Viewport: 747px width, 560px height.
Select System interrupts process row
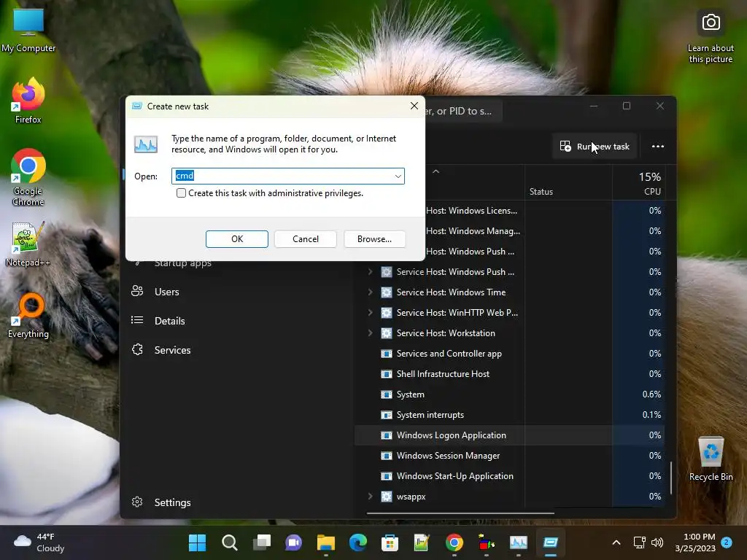pos(510,415)
